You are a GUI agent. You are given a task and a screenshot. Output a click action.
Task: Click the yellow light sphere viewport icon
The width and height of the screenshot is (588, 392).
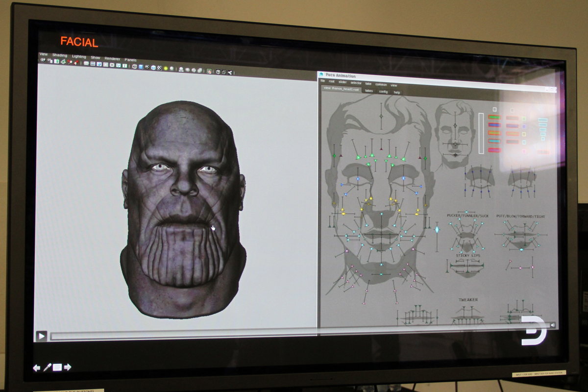click(166, 68)
